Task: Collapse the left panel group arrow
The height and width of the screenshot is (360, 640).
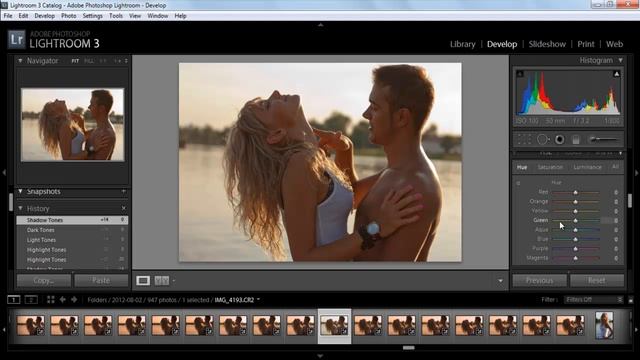Action: click(x=4, y=173)
